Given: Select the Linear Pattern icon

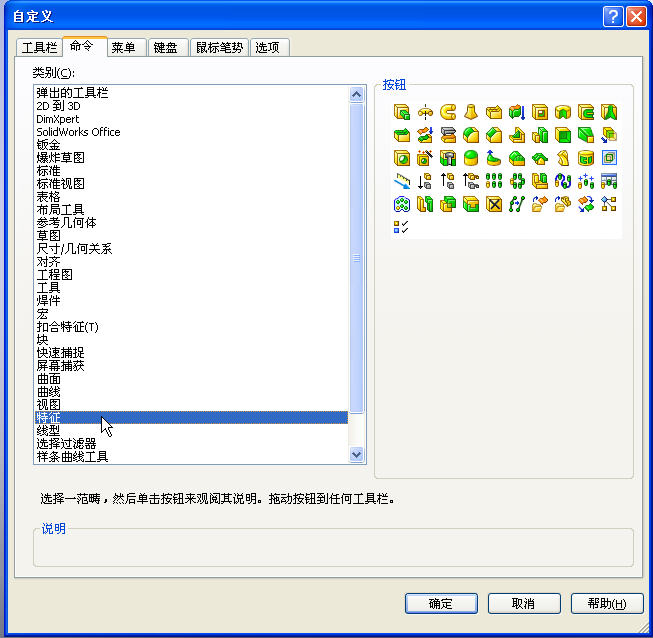Looking at the screenshot, I should 494,181.
